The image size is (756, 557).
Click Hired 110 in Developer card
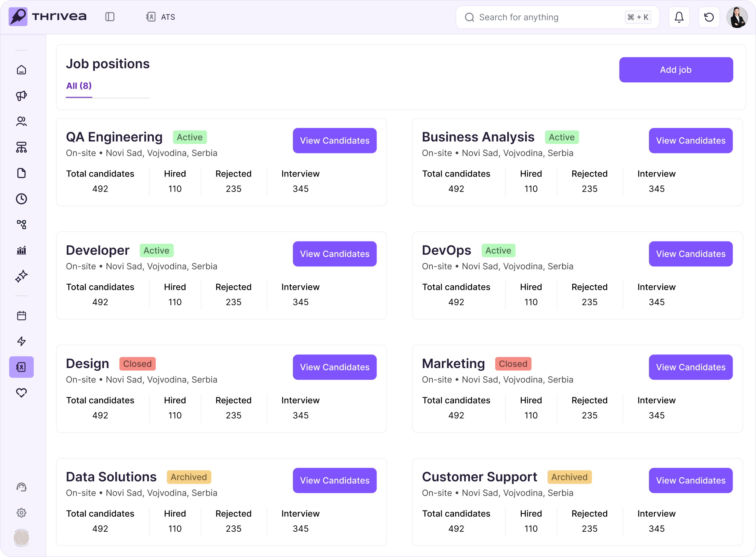[x=175, y=295]
